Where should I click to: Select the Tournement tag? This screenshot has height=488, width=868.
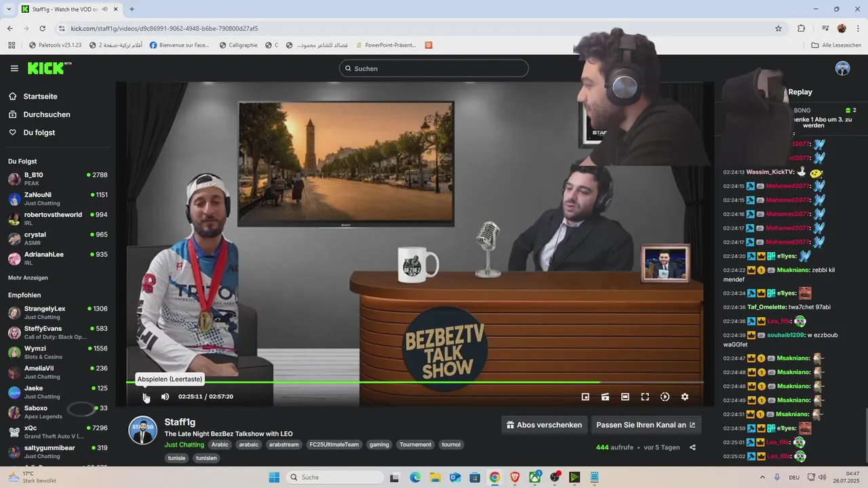coord(416,445)
